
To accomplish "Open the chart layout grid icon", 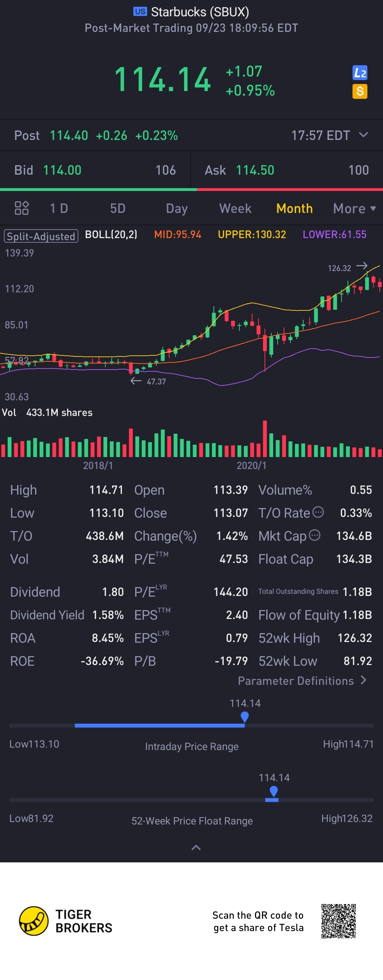I will click(21, 208).
